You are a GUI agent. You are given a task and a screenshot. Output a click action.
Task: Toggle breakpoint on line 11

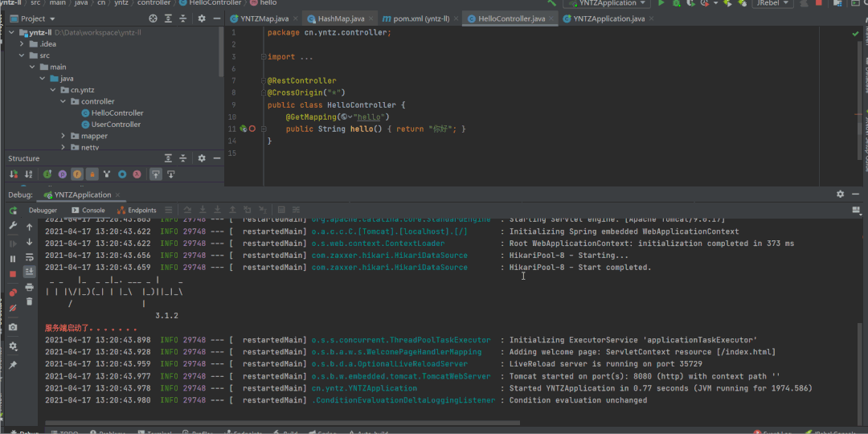click(252, 129)
